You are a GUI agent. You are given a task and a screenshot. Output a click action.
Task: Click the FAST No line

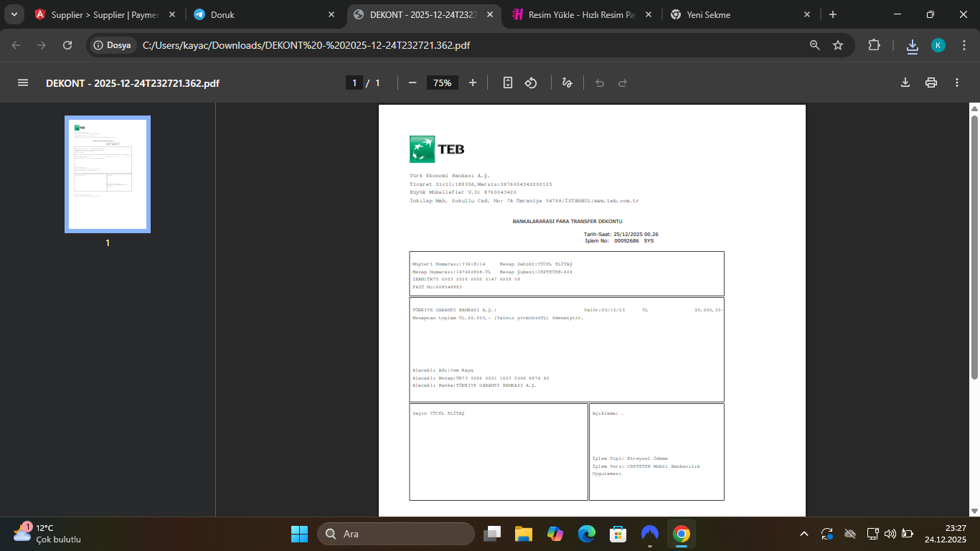437,287
